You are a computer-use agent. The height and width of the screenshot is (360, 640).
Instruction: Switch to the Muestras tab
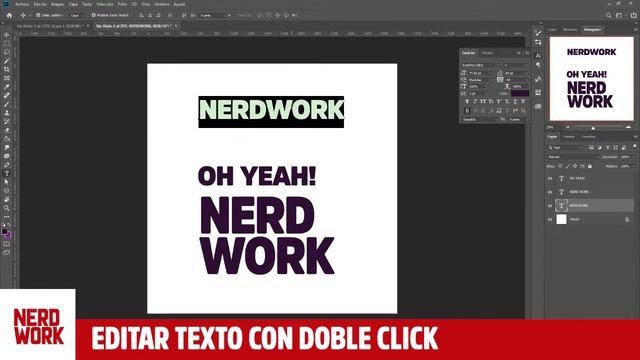tap(570, 29)
